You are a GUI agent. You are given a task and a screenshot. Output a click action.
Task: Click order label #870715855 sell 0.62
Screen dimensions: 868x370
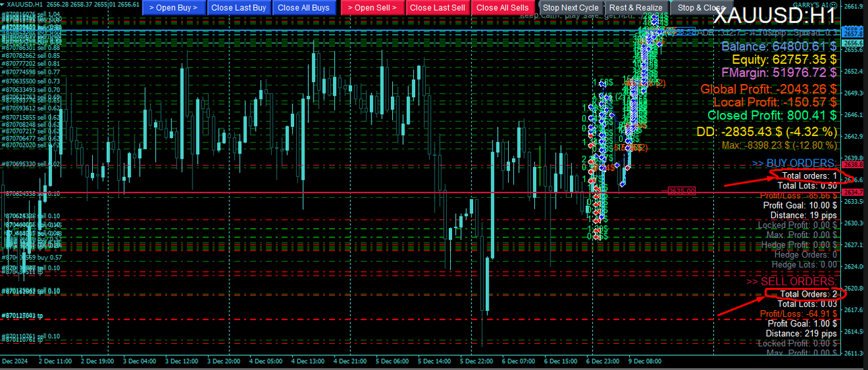click(x=32, y=117)
